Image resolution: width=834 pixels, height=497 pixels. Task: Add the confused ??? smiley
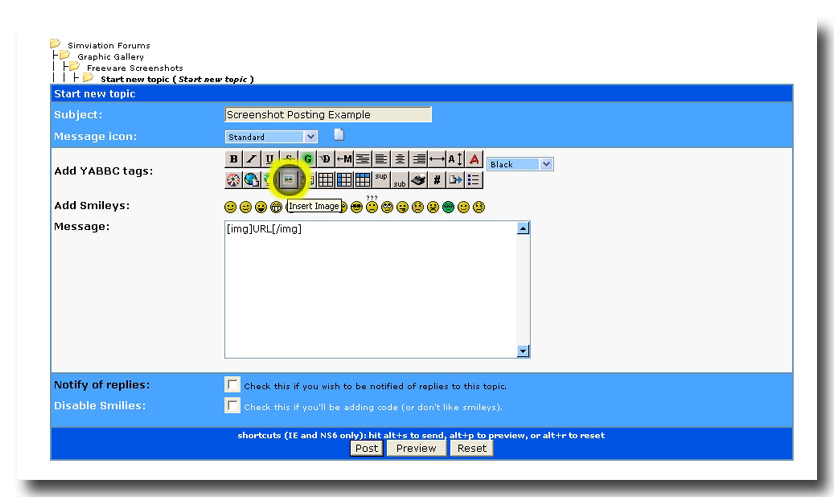point(372,205)
